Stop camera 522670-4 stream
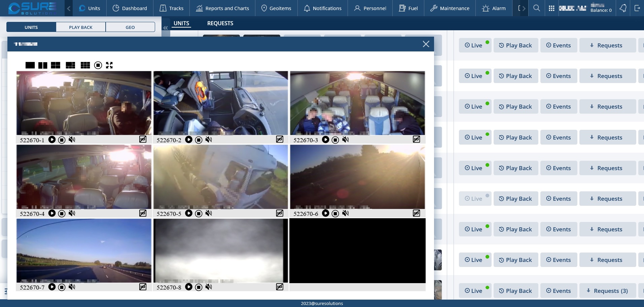 click(x=62, y=214)
